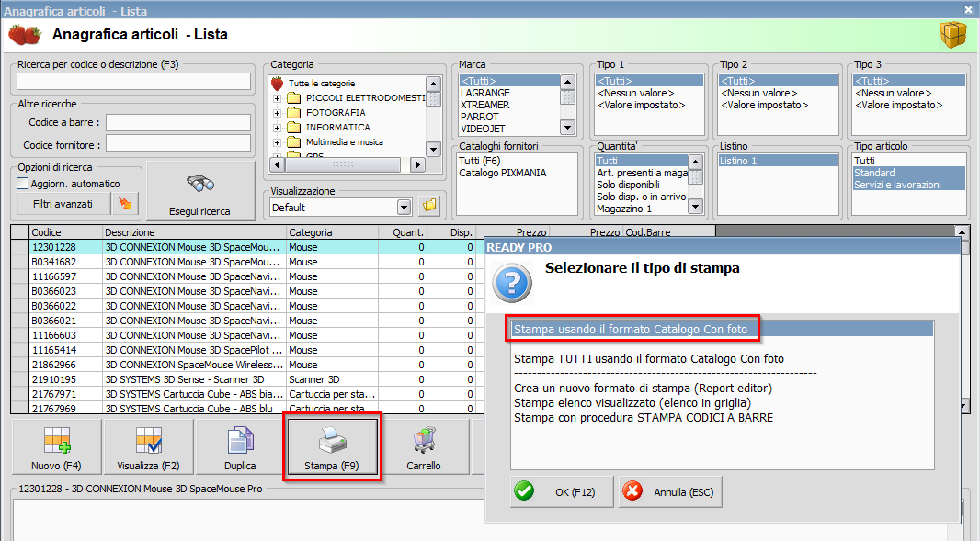The height and width of the screenshot is (541, 980).
Task: Click the golden box icon in the header
Action: tap(953, 34)
